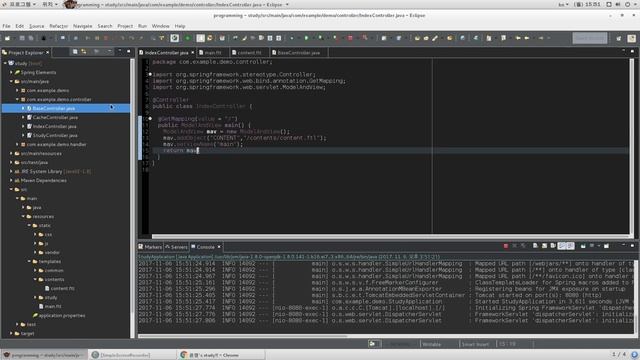Open the Project menu
The height and width of the screenshot is (360, 640).
coord(125,26)
